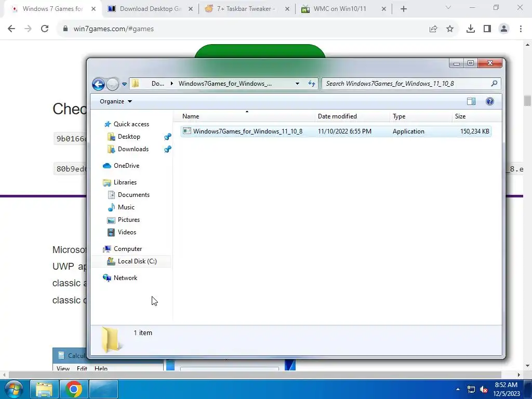Select the Windows7Games_for_Windows_11_10_8 file
Screen dimensions: 532x399
click(336, 131)
